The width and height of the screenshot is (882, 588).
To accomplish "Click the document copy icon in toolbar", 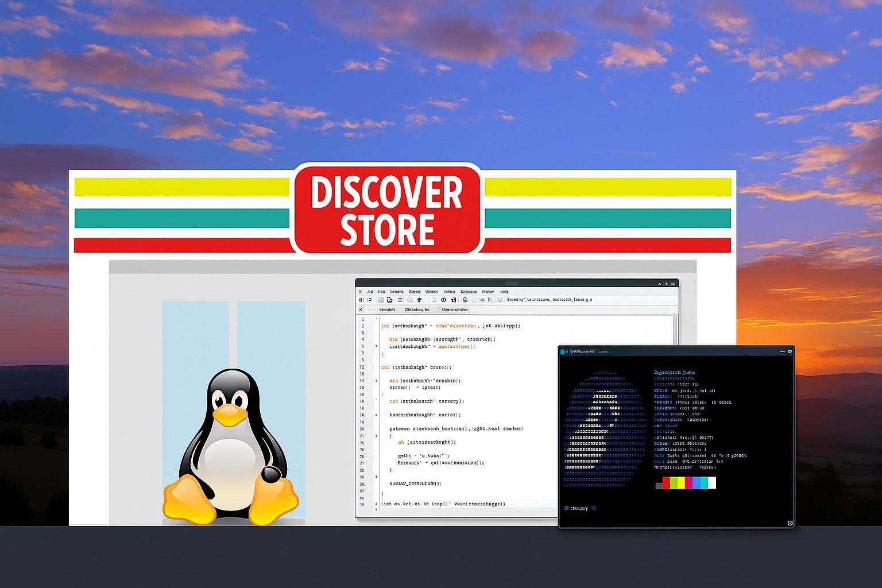I will pyautogui.click(x=389, y=300).
